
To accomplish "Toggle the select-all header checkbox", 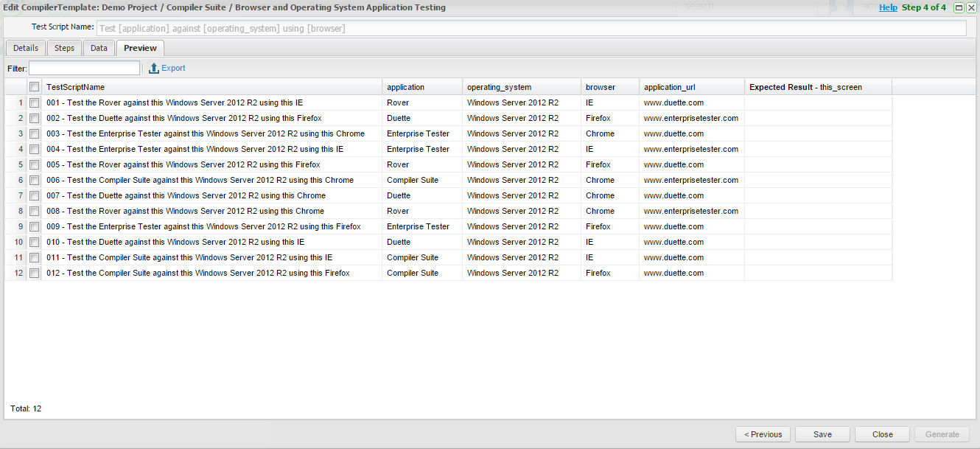I will [34, 87].
